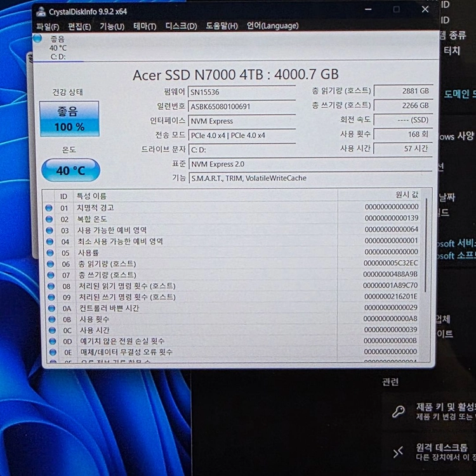Click the firmware field SN15536

coord(242,91)
